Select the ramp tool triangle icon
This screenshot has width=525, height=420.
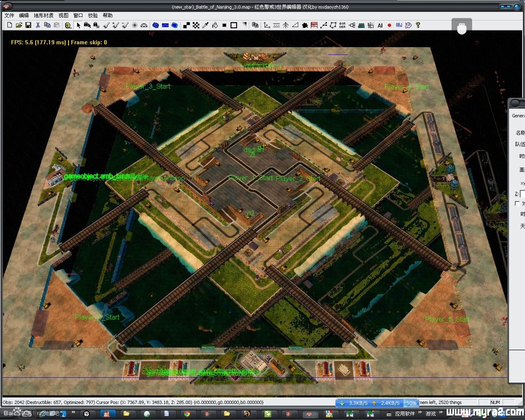(x=295, y=25)
